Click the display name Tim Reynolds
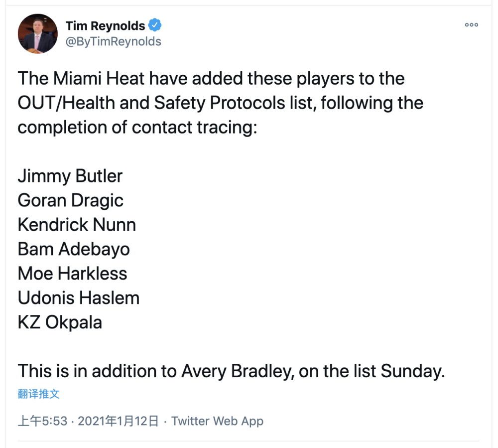Screen dimensions: 498x448 [x=106, y=25]
